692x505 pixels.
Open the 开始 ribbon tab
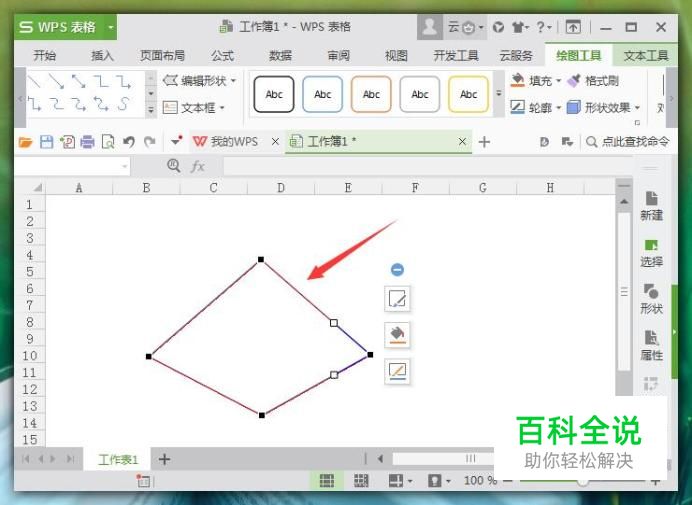coord(45,56)
